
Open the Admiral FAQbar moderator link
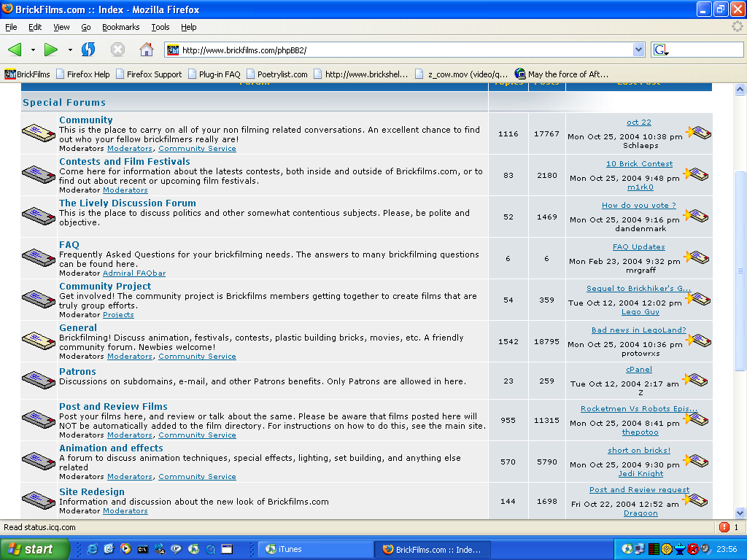click(134, 273)
